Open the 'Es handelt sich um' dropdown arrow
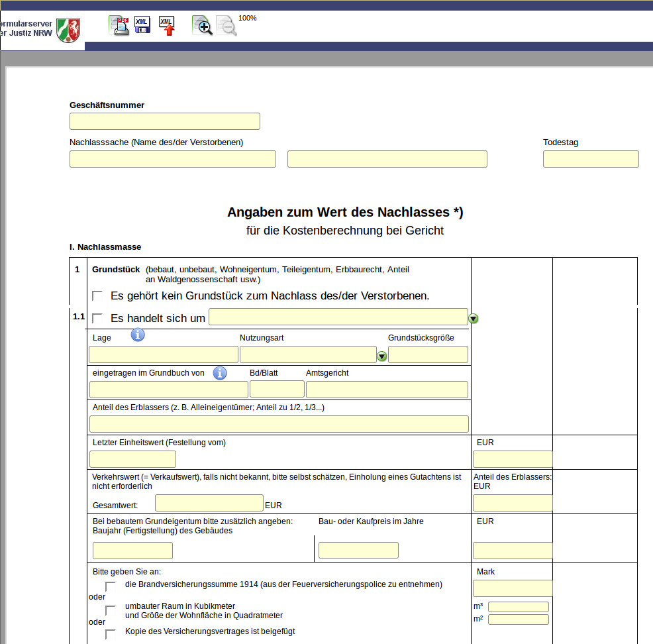Screen dimensions: 653x644 click(x=474, y=319)
